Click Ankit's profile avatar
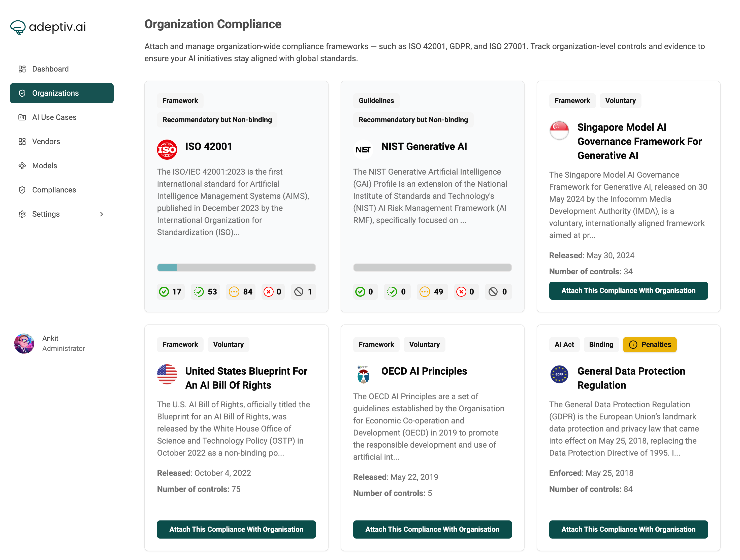740x560 pixels. 24,344
